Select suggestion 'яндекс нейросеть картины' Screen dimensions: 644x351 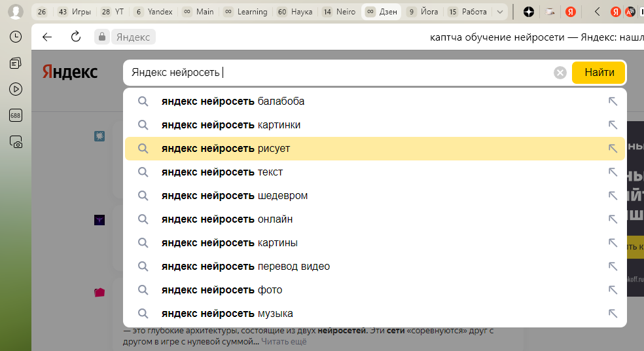coord(374,243)
